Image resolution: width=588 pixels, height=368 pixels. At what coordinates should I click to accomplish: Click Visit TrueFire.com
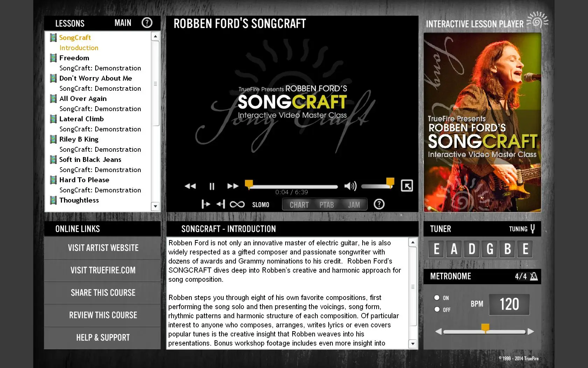click(x=103, y=270)
